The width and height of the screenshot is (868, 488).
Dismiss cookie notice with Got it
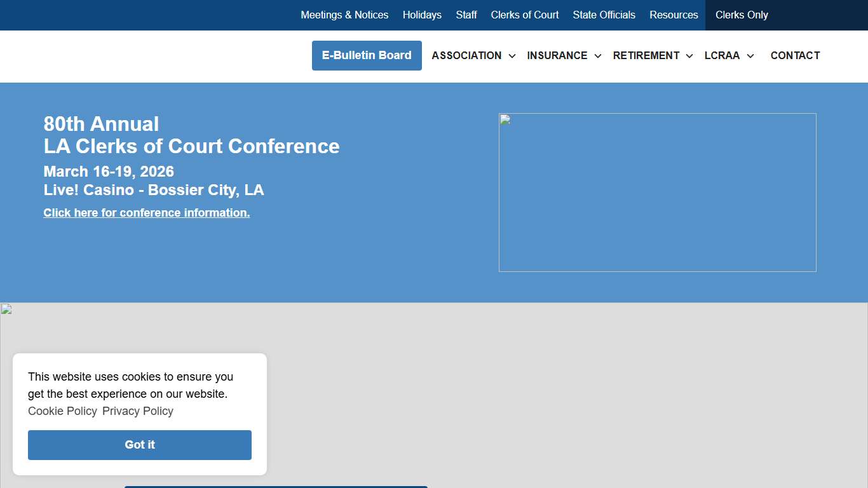pyautogui.click(x=140, y=445)
